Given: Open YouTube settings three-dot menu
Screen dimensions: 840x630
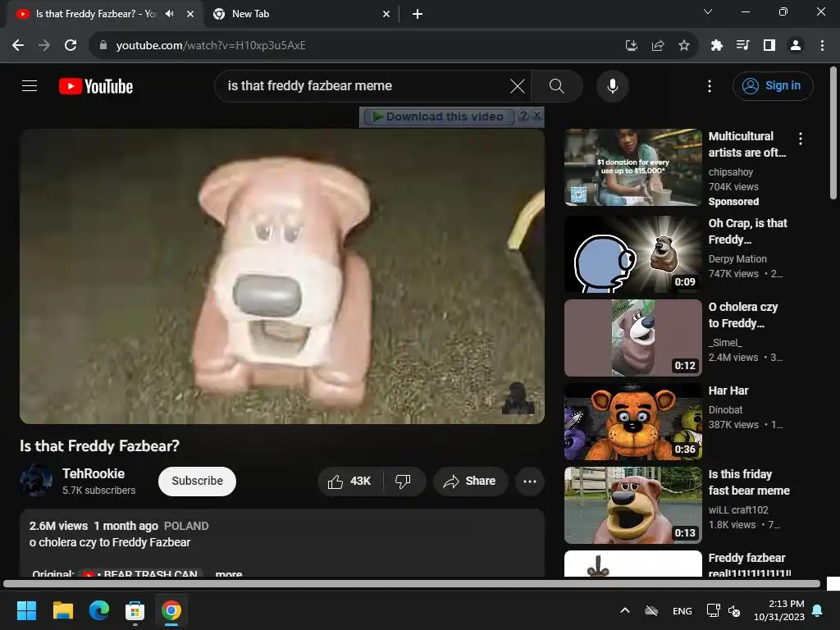Looking at the screenshot, I should pyautogui.click(x=710, y=85).
